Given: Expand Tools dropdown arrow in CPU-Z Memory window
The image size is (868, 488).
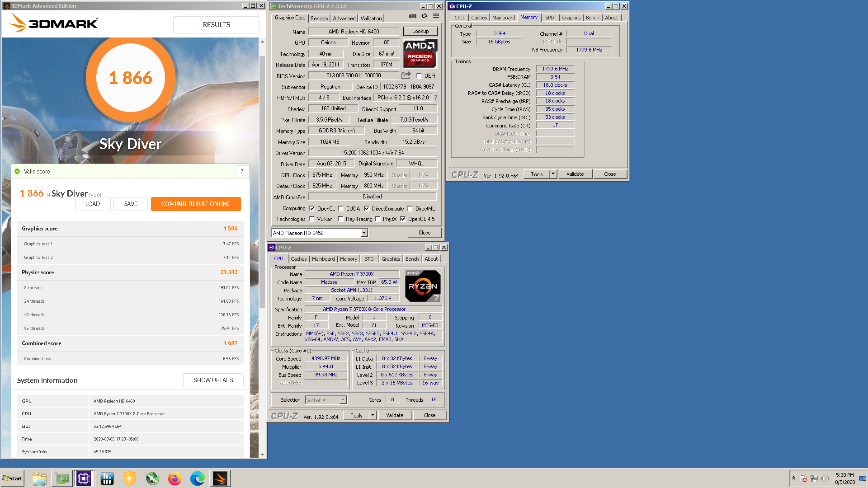Looking at the screenshot, I should (x=552, y=174).
